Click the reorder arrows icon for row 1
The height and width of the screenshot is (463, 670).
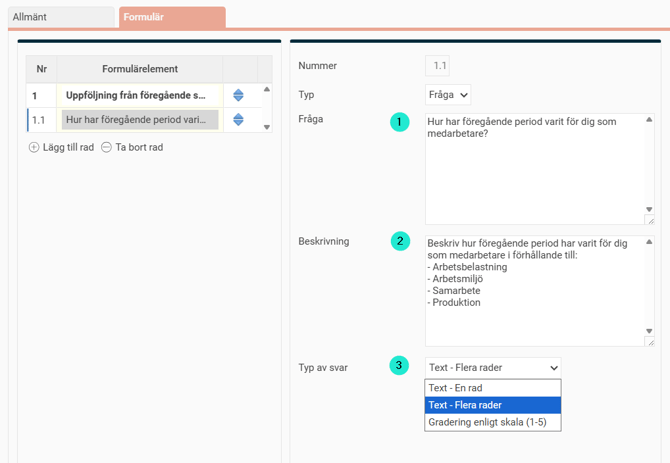pyautogui.click(x=238, y=96)
